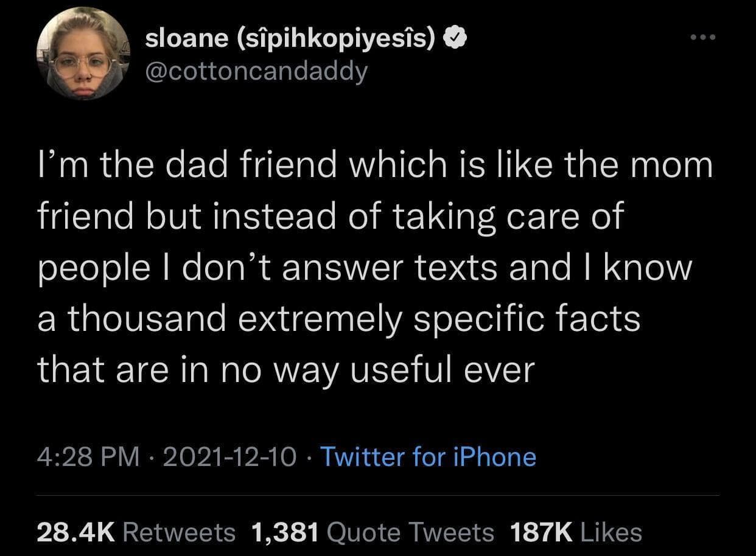
Task: Select the 2021-12-10 date text
Action: (231, 457)
